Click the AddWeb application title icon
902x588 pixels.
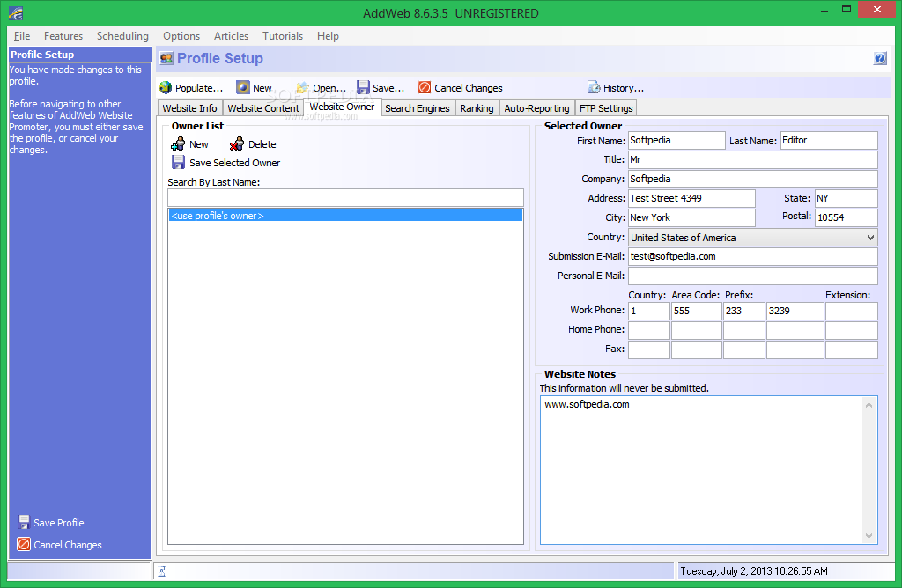[16, 12]
